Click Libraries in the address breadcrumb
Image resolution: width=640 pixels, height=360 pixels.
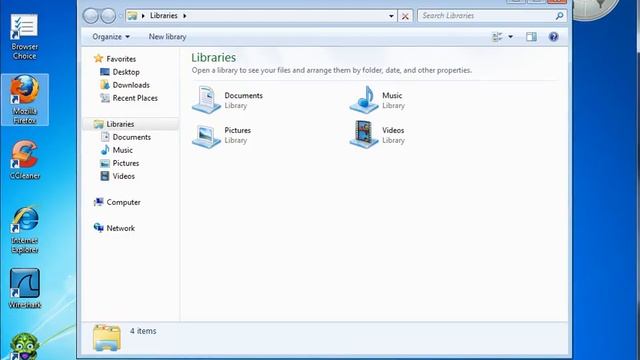[164, 16]
